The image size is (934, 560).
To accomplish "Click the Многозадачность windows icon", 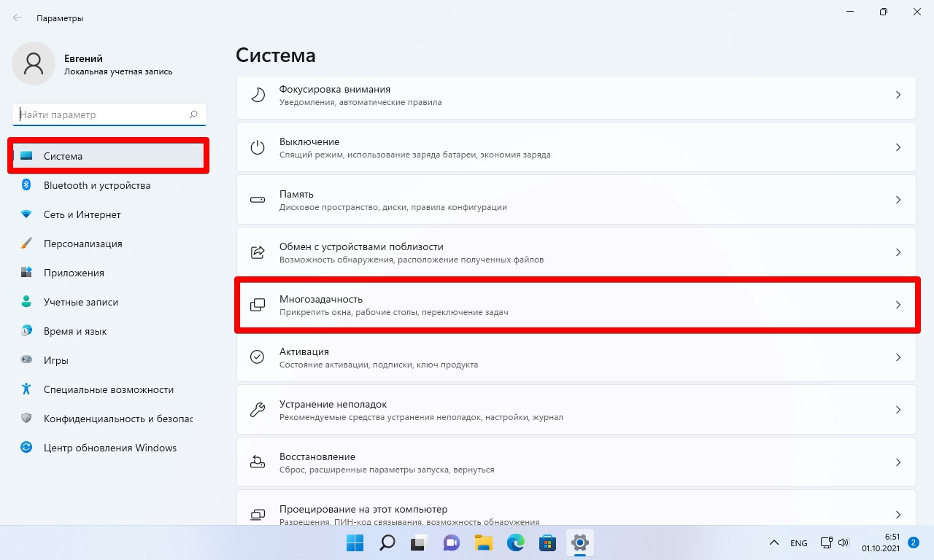I will click(258, 305).
